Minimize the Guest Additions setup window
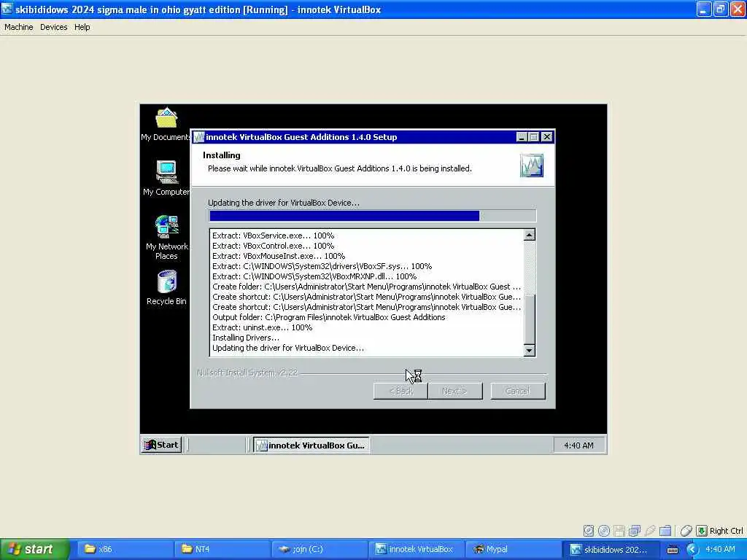Screen dimensions: 747x560 [522, 137]
